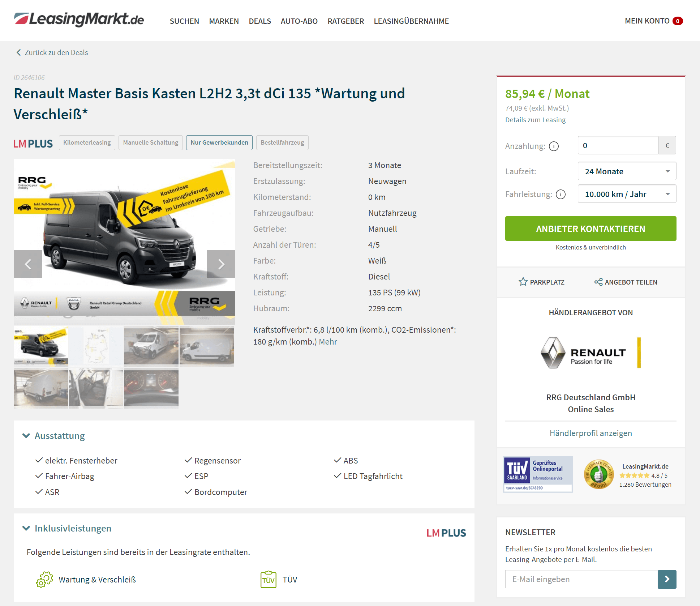
Task: Open the Fahrleistung 10.000 km dropdown
Action: pyautogui.click(x=627, y=194)
